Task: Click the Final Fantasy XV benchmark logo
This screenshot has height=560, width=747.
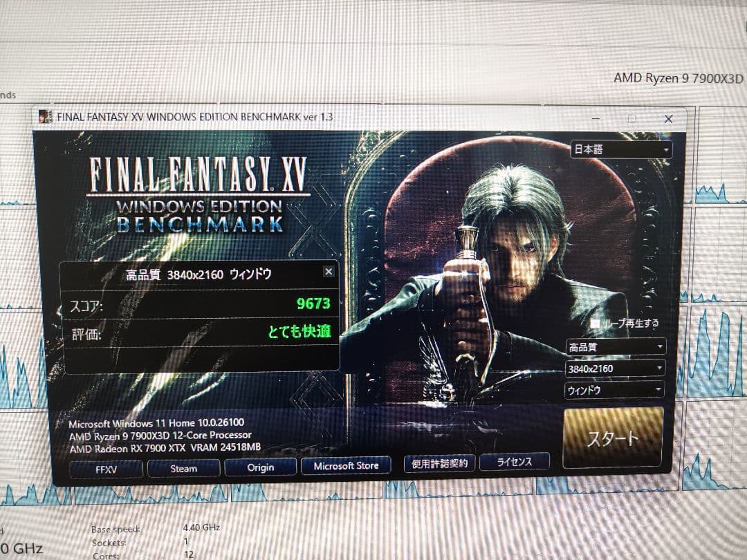Action: pyautogui.click(x=199, y=195)
